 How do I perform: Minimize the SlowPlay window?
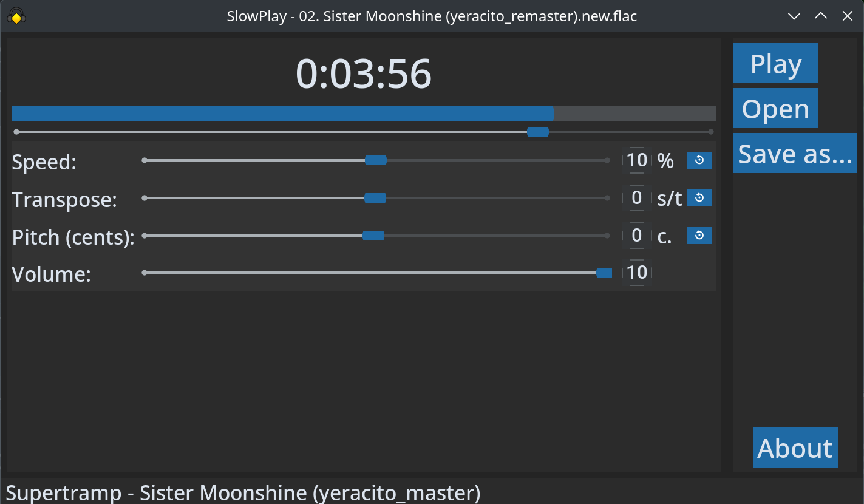click(x=794, y=16)
